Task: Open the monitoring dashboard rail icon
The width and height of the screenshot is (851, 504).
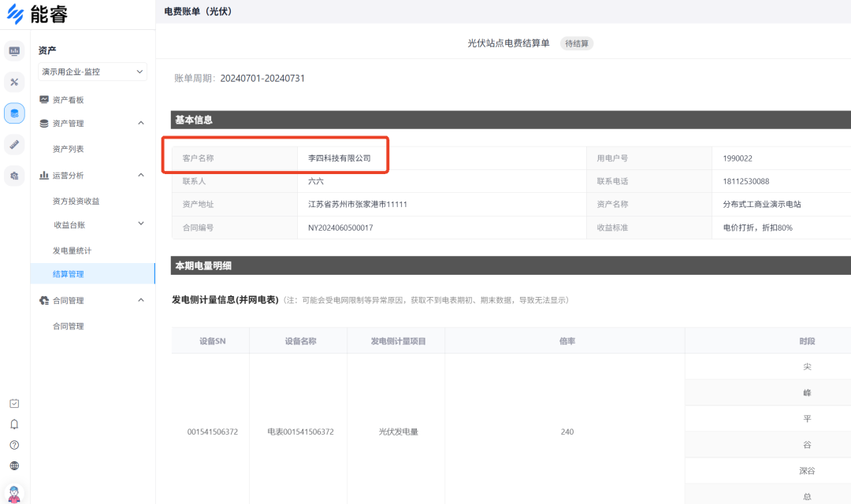Action: [x=14, y=51]
